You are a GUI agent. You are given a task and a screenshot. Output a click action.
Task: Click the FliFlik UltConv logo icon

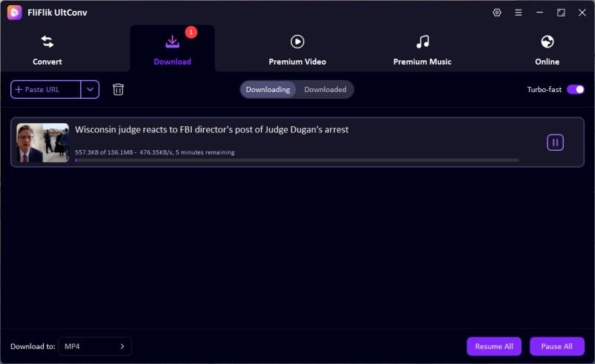[x=14, y=13]
